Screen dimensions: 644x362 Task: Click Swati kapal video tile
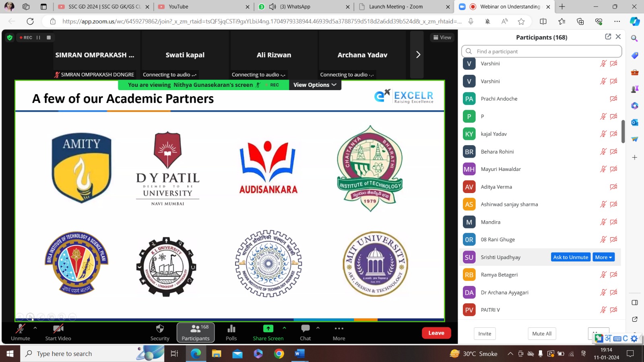[185, 55]
